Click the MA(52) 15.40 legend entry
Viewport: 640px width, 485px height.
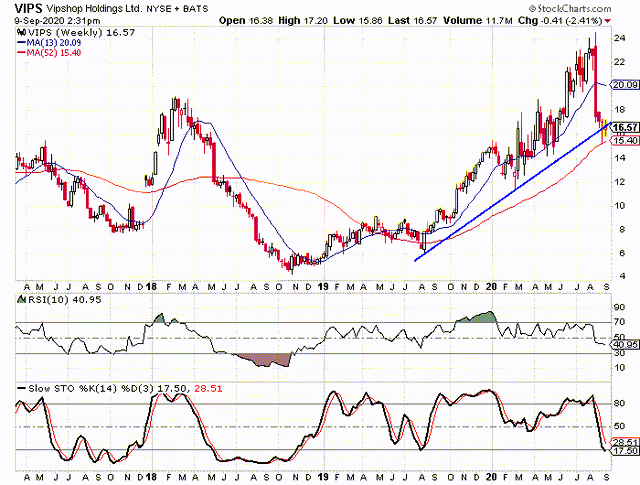49,53
